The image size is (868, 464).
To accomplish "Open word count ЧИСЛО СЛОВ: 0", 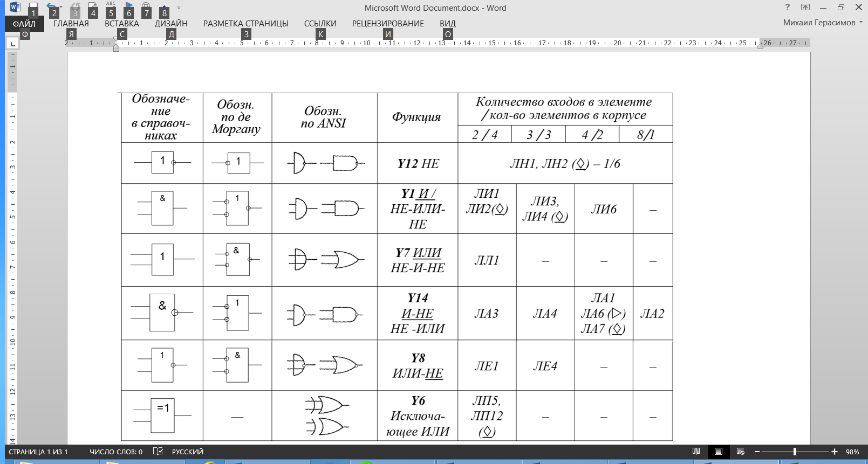I will point(116,452).
